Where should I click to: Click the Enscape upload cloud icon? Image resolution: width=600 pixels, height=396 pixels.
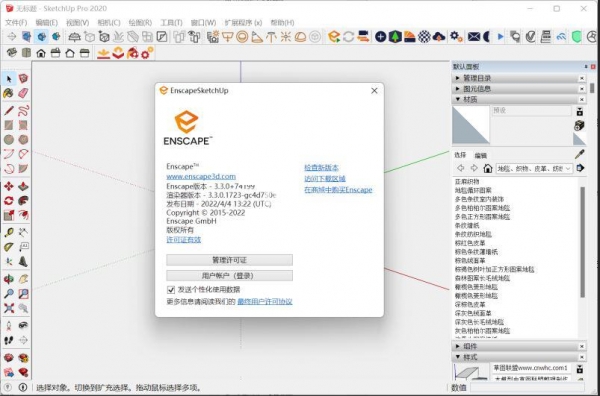(439, 37)
